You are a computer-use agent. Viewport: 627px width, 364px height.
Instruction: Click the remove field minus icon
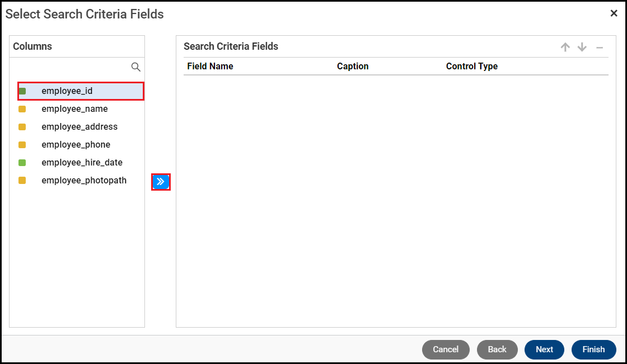pos(600,48)
